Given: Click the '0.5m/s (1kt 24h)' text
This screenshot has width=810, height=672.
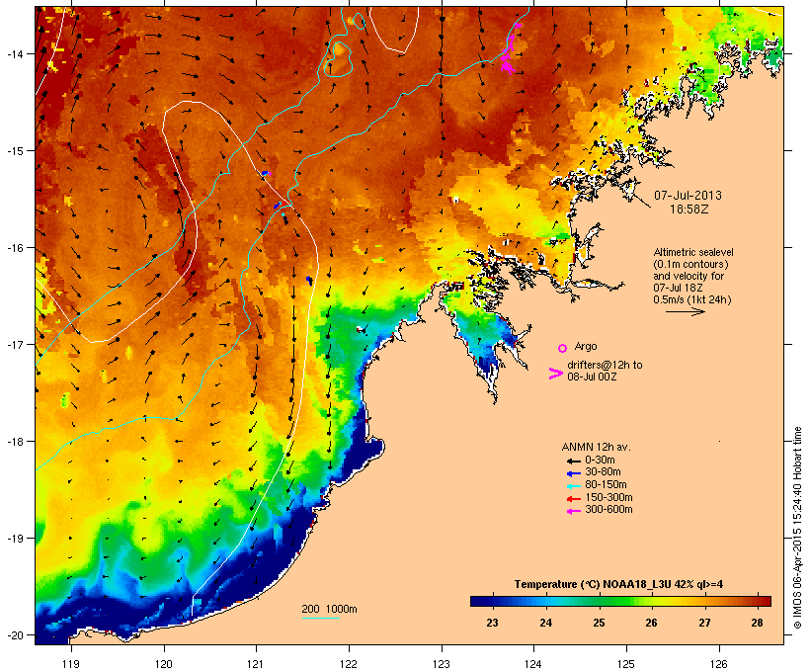Looking at the screenshot, I should coord(692,299).
